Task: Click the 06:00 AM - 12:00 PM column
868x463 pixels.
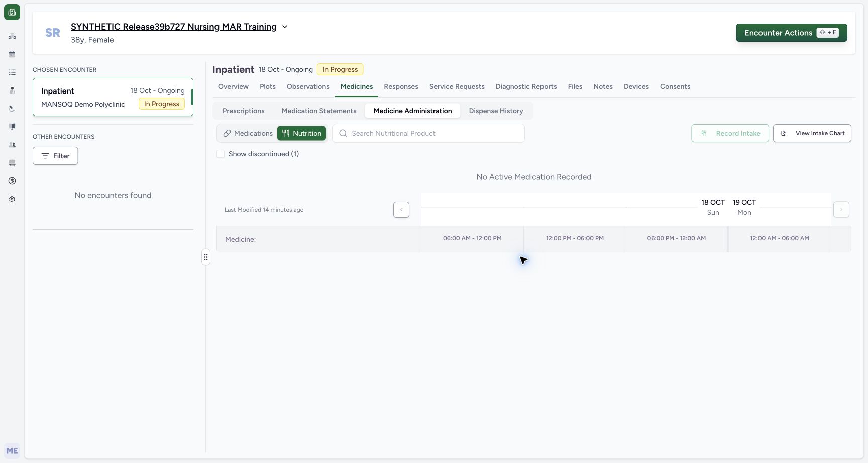Action: click(x=472, y=238)
